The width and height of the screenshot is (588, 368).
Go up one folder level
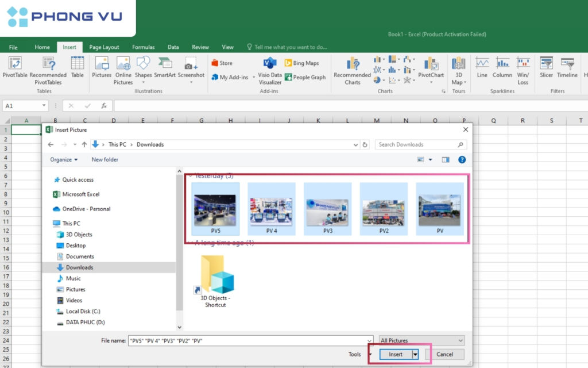click(84, 144)
